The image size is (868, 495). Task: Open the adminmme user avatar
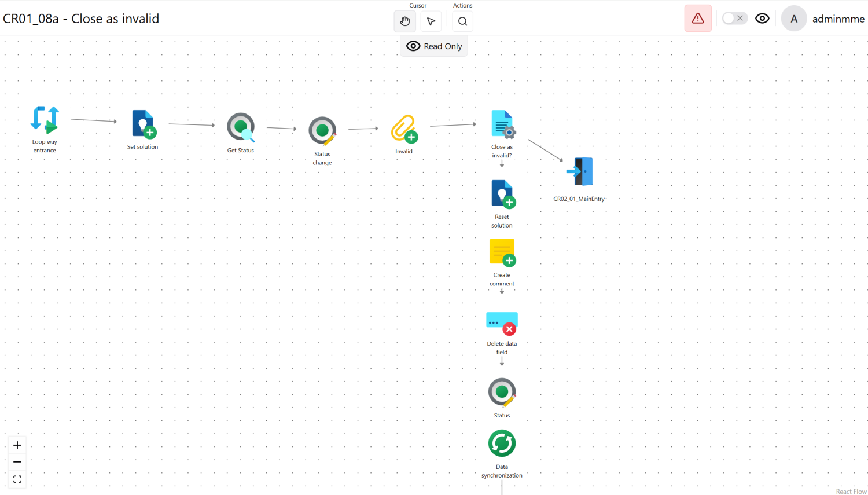[x=794, y=19]
